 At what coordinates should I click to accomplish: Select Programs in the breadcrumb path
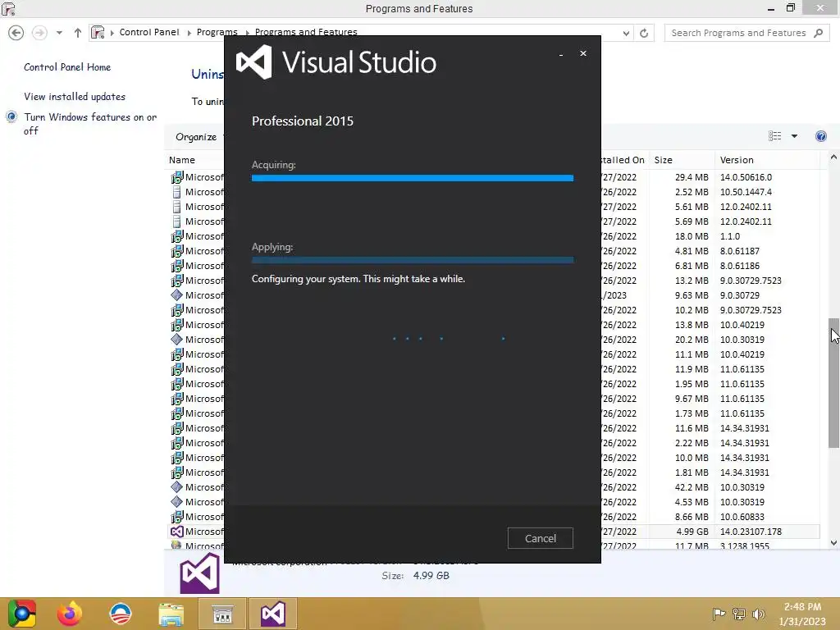(x=217, y=32)
